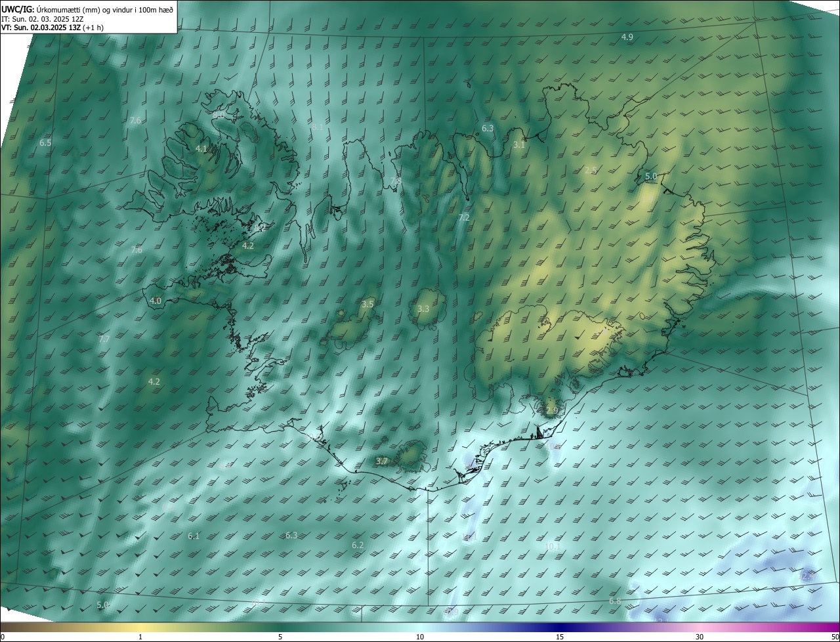The height and width of the screenshot is (642, 840).
Task: Click the 3.7 value near the south coast
Action: pyautogui.click(x=382, y=461)
